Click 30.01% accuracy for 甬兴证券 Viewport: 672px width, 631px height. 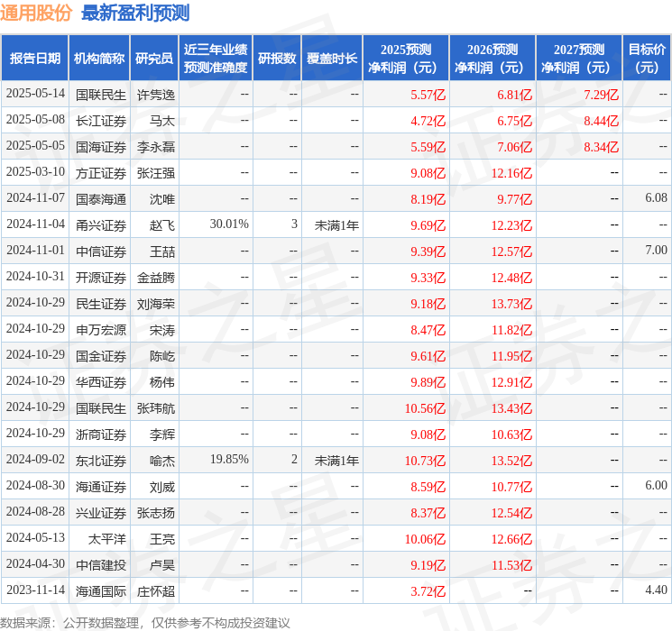click(x=229, y=224)
